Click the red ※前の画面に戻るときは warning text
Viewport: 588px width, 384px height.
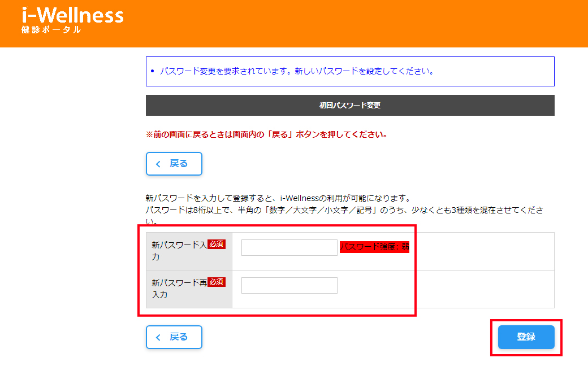click(x=267, y=134)
